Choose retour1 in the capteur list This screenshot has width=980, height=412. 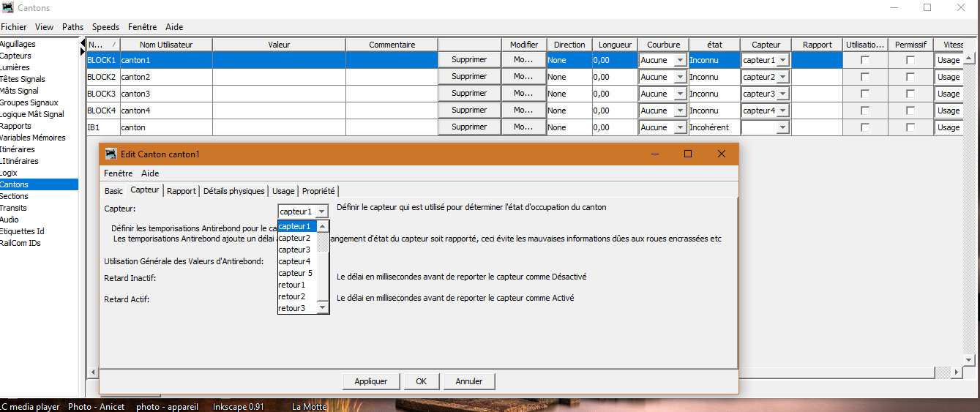(292, 285)
